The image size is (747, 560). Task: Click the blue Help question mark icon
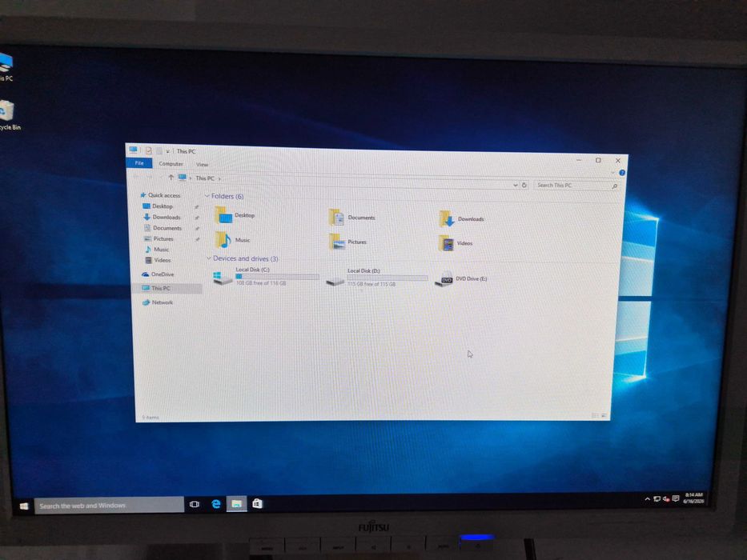(622, 172)
